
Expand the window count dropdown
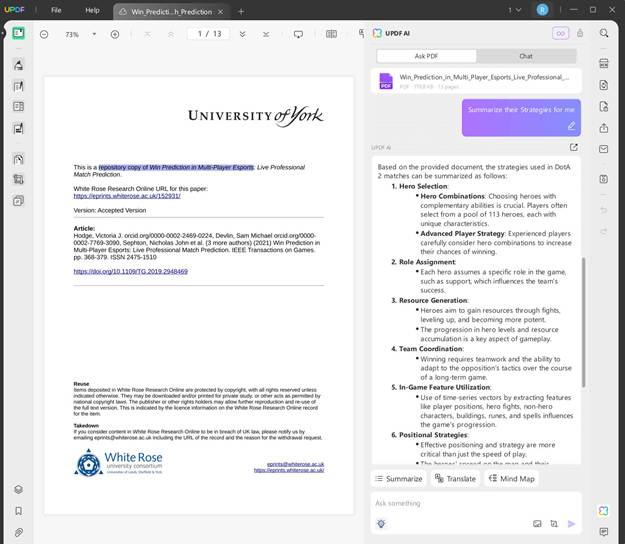[x=515, y=10]
